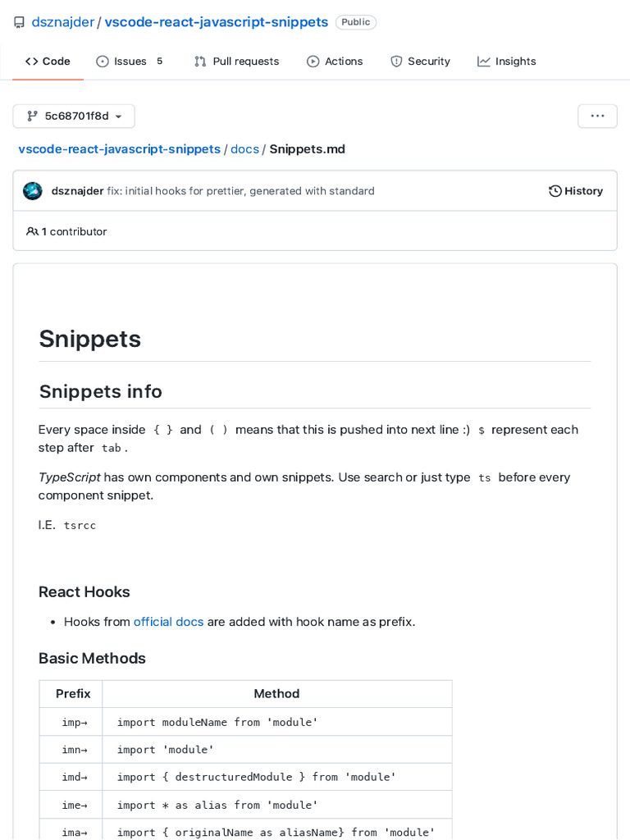
Task: Open the Issues tab
Action: point(130,62)
